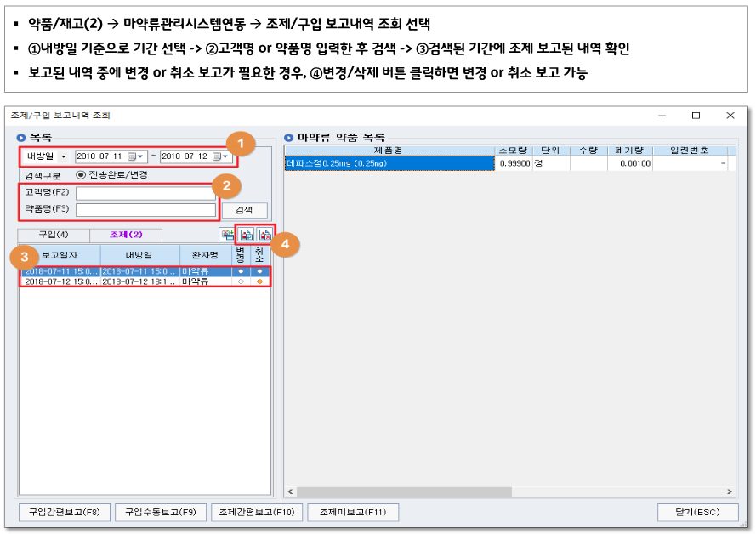This screenshot has width=756, height=534.
Task: Click the 목록 section bullet icon
Action: pos(21,137)
